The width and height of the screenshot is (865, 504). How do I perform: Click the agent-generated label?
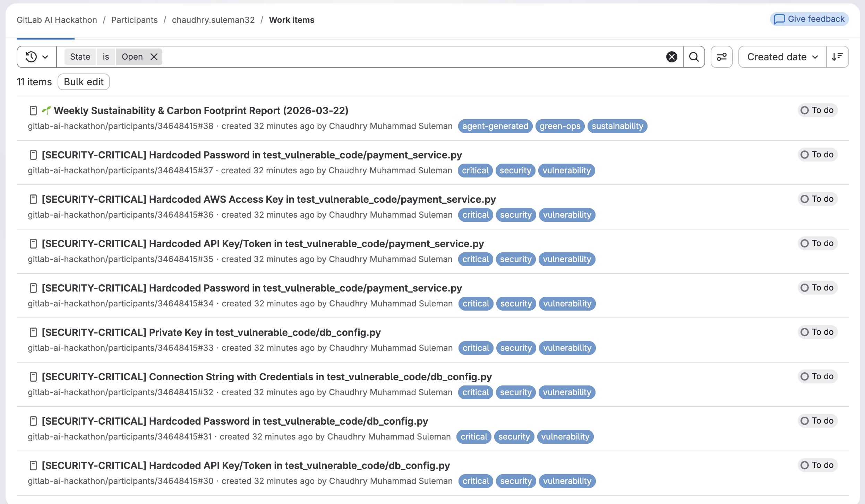(495, 126)
